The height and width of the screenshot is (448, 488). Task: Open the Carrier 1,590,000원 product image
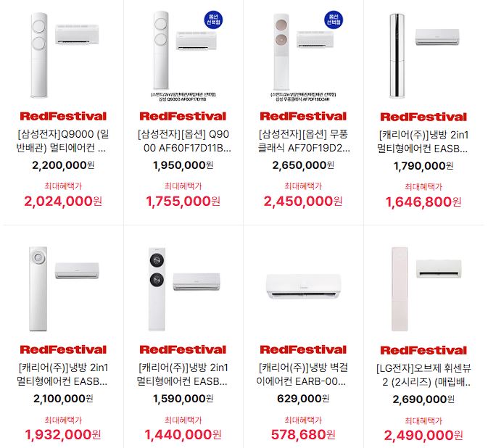click(x=183, y=289)
